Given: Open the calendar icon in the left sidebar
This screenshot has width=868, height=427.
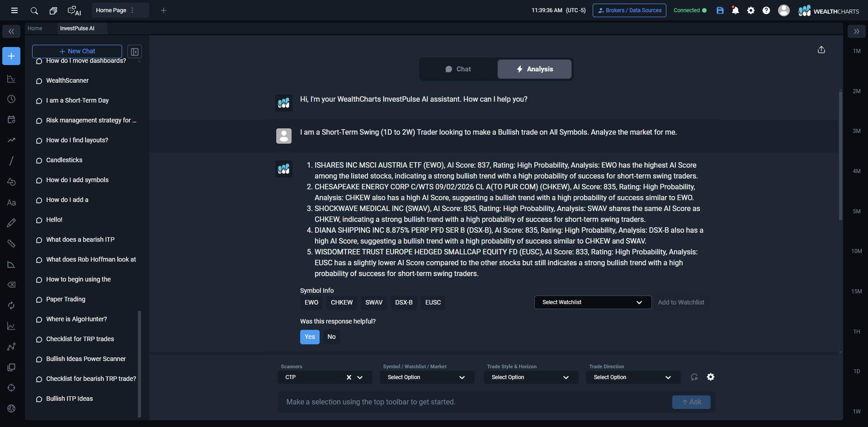Looking at the screenshot, I should [x=11, y=120].
